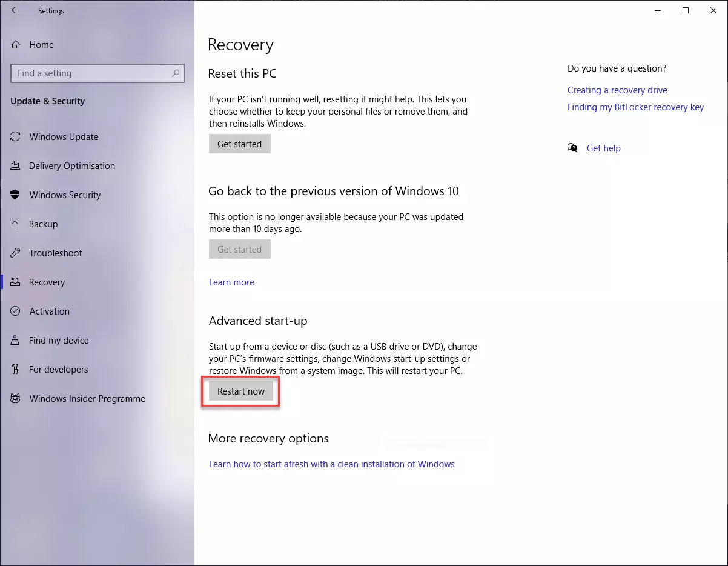Click the Get help chat bubble icon
Screen dimensions: 728x566
point(572,148)
